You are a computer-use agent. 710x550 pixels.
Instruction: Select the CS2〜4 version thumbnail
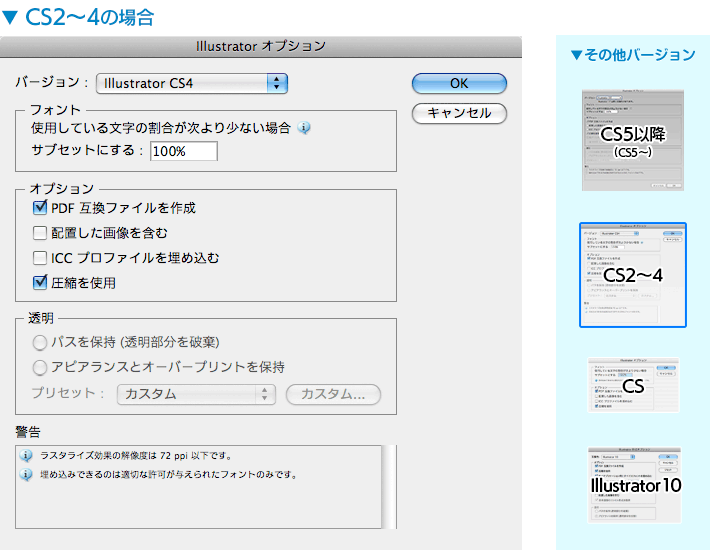pos(633,275)
